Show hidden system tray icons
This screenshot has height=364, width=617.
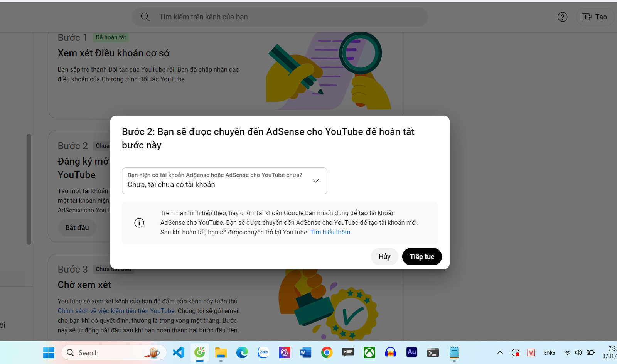(x=500, y=352)
